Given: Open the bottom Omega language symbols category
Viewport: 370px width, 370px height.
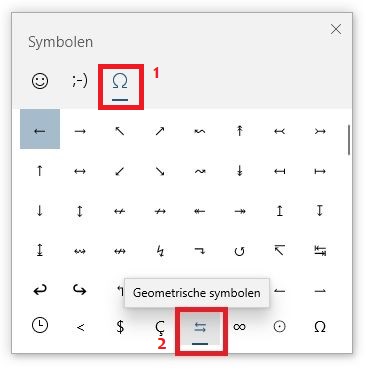Looking at the screenshot, I should [320, 327].
